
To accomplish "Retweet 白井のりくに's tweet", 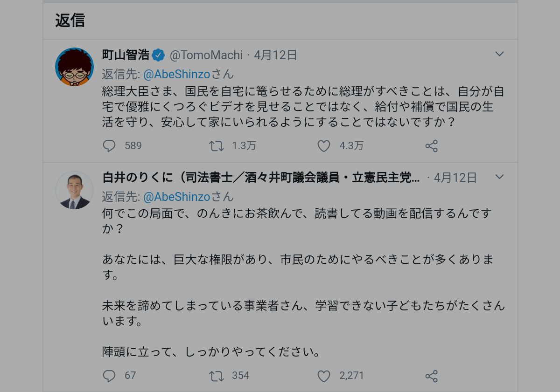I will pyautogui.click(x=216, y=376).
